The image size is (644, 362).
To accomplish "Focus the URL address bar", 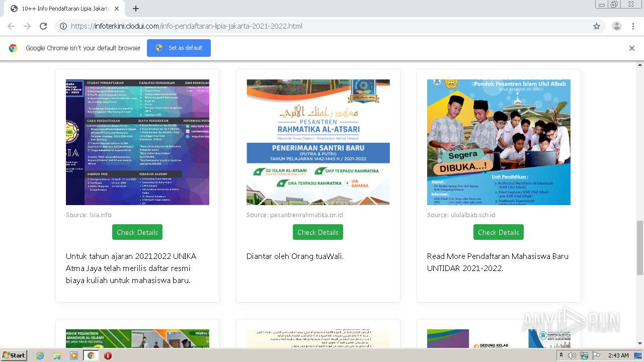I will point(322,26).
